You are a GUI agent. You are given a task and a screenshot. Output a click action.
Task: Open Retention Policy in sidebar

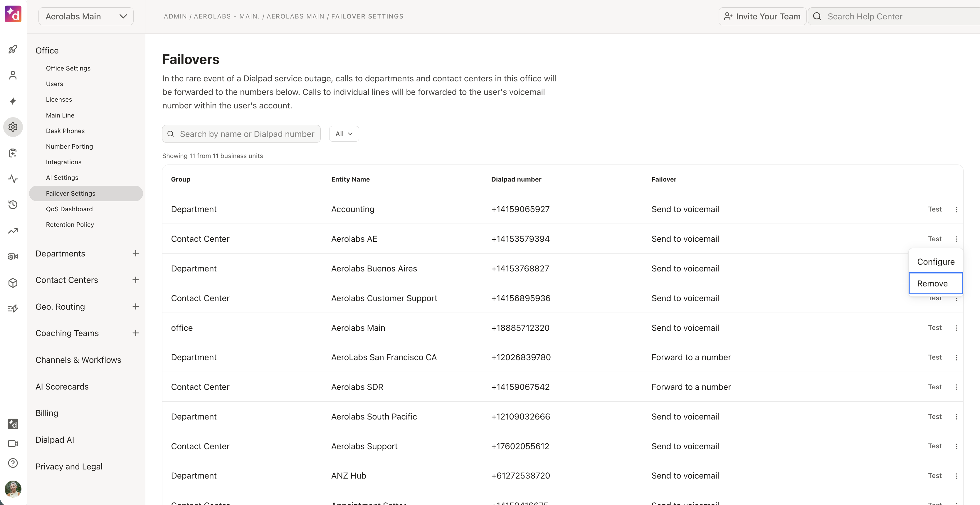click(x=70, y=224)
